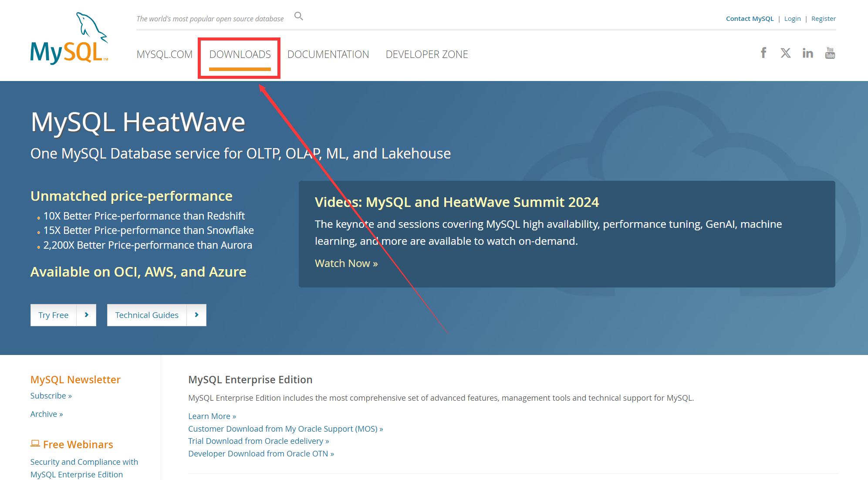This screenshot has height=480, width=868.
Task: Click the arrow beside Try Free
Action: (86, 315)
